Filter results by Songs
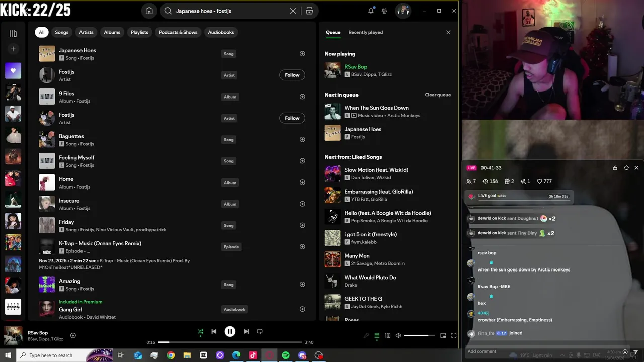 click(62, 32)
